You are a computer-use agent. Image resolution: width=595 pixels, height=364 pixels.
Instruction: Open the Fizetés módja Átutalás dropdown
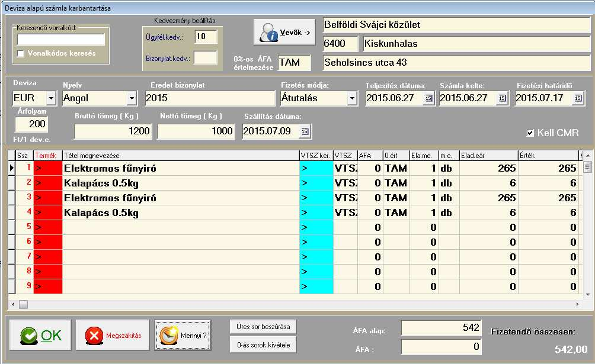point(352,98)
